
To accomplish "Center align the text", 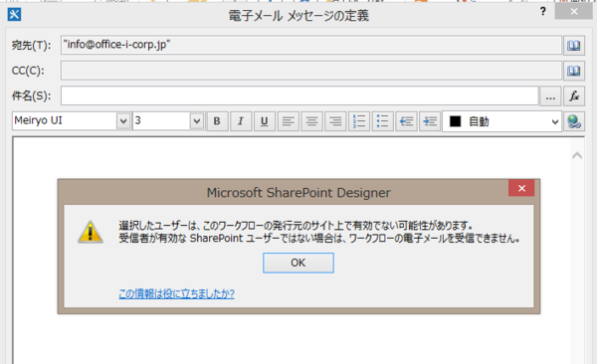I will tap(311, 121).
